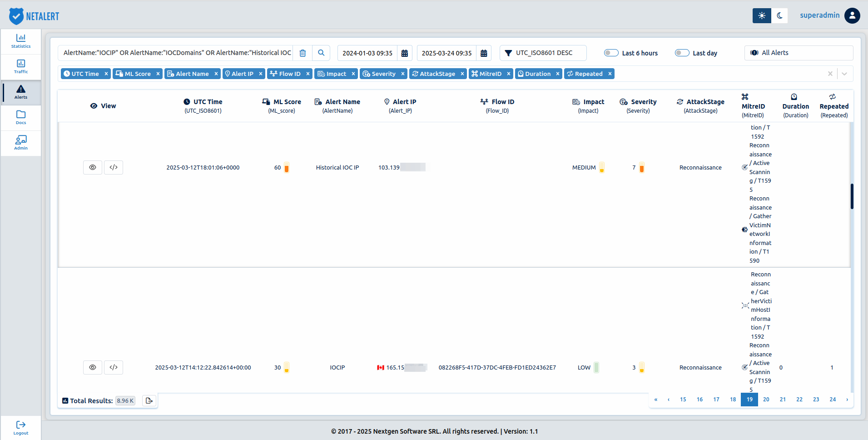868x440 pixels.
Task: Sort by the UTC Time column header
Action: 203,106
